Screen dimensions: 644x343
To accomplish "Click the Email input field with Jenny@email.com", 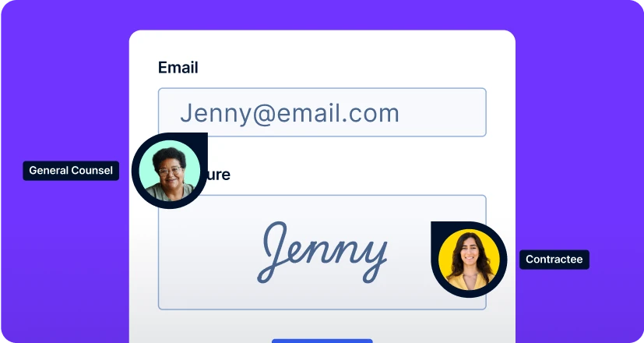I will point(322,112).
